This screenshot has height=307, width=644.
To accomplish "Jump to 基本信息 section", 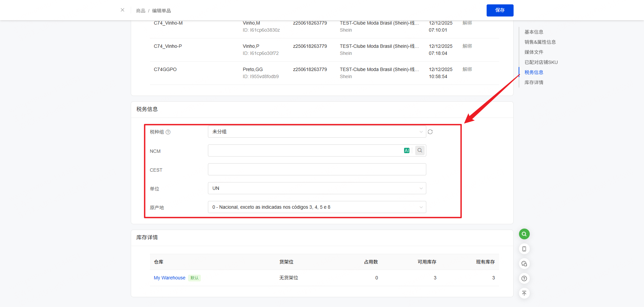I will click(x=533, y=32).
